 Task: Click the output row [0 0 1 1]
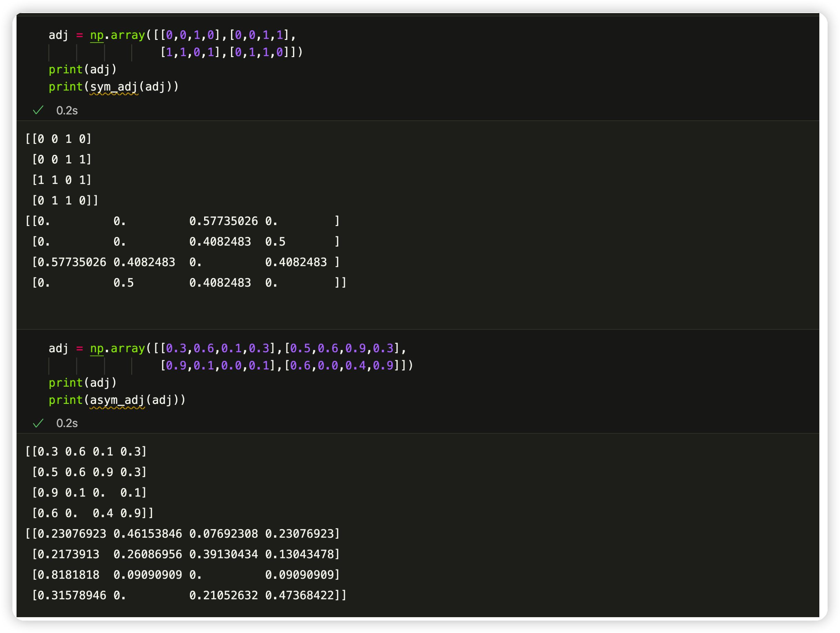click(x=62, y=159)
